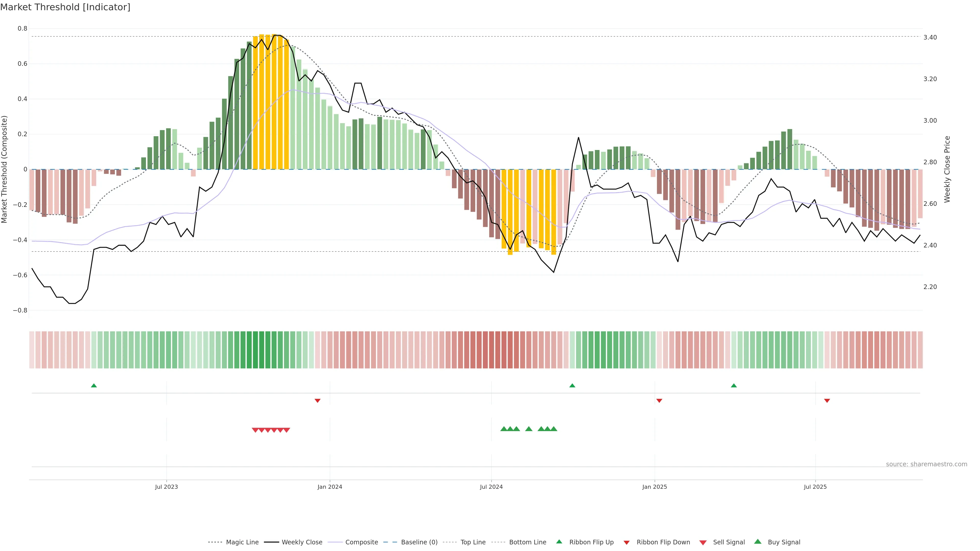Toggle the Weekly Close legend entry
980x551 pixels.
(302, 542)
